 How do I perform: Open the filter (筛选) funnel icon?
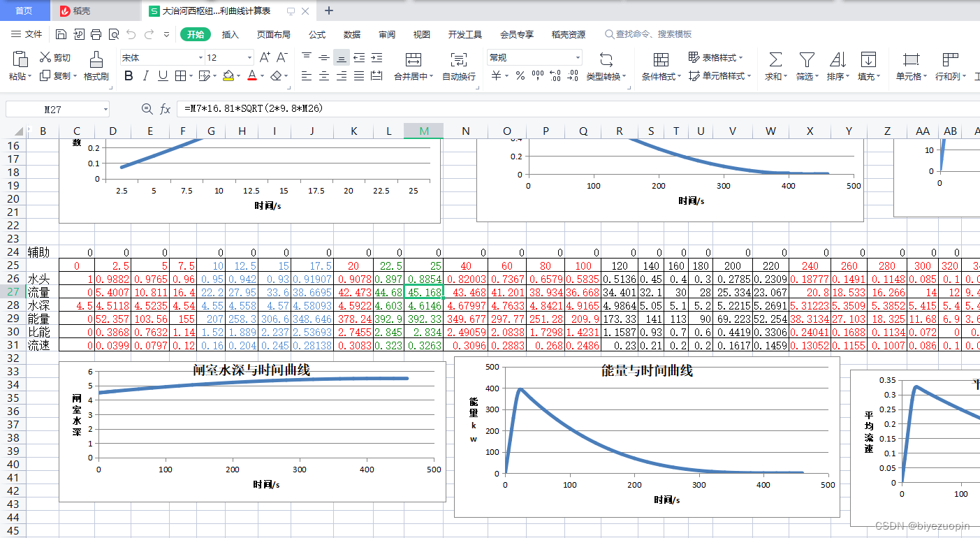coord(807,59)
